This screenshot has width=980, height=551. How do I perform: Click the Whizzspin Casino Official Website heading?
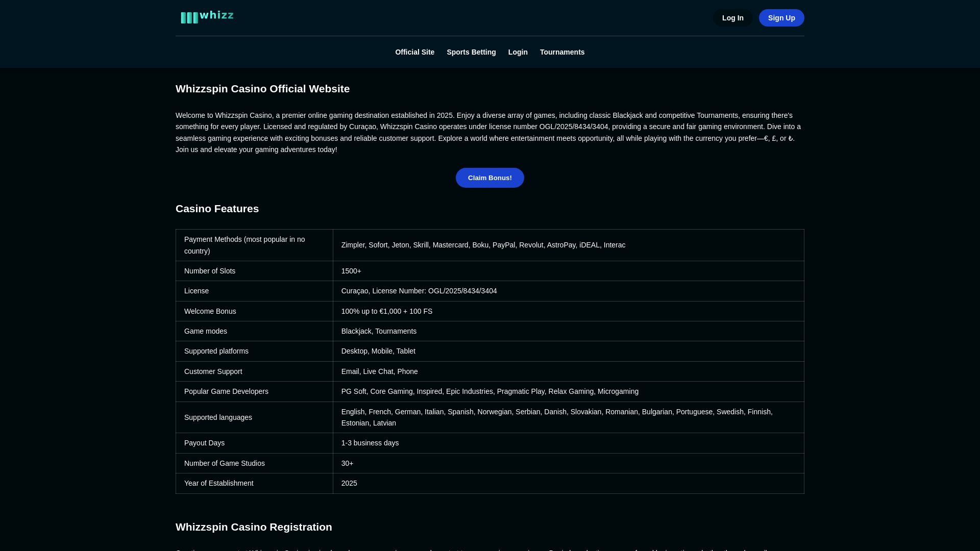coord(262,89)
